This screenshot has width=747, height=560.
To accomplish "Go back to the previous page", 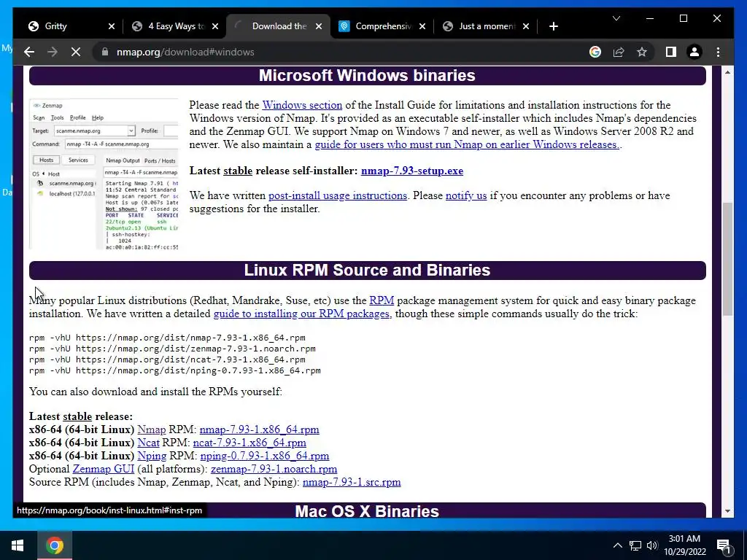I will (x=29, y=52).
